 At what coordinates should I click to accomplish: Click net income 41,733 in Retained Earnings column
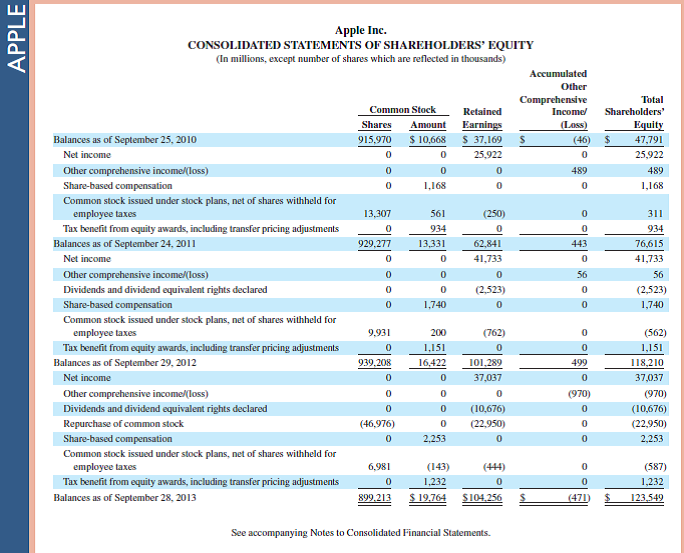[488, 259]
